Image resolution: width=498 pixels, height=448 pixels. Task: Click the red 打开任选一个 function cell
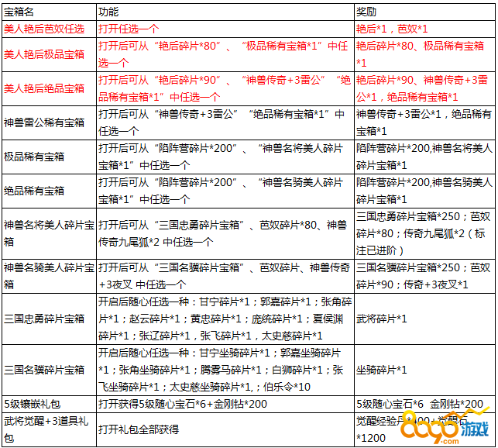click(x=129, y=29)
